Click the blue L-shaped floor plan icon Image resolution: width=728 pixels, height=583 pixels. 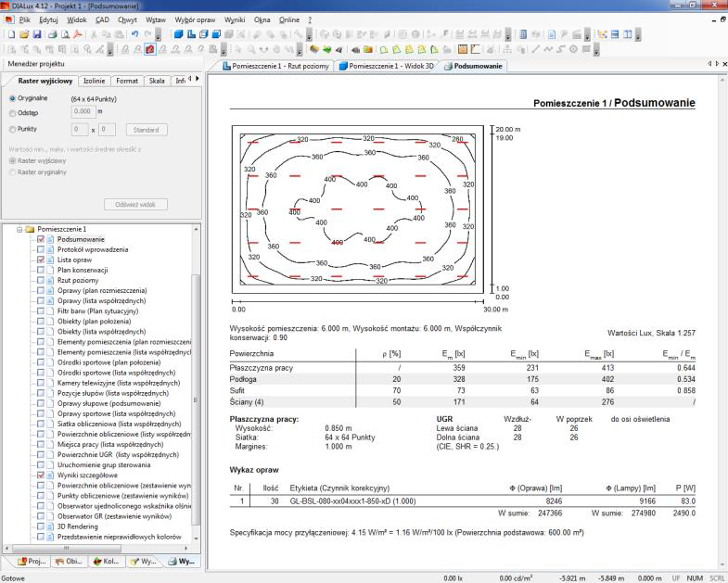191,34
